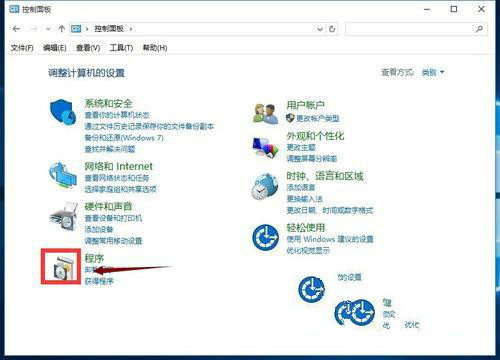Screen dimensions: 500x360
Task: Click 查看设备和打印机 link
Action: [113, 218]
